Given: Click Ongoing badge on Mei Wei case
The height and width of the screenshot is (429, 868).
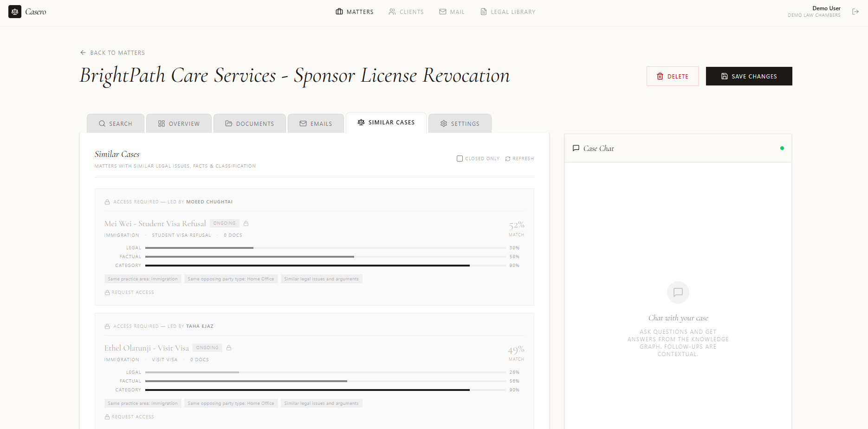Looking at the screenshot, I should pos(225,223).
